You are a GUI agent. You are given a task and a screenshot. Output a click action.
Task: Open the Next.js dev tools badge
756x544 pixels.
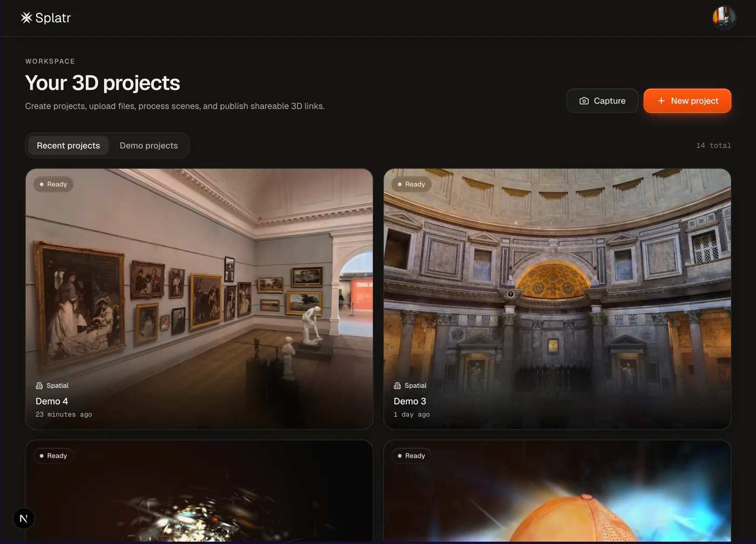tap(24, 519)
